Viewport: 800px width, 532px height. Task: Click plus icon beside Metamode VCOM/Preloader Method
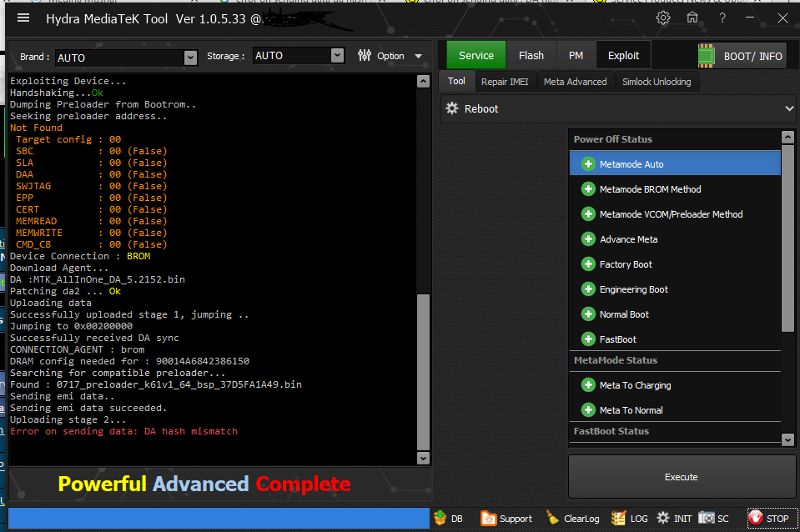point(588,214)
